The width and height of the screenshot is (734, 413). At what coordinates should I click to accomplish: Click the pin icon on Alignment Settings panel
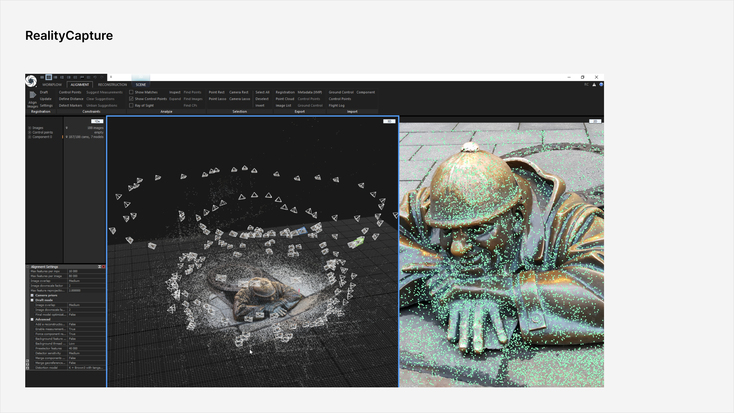click(99, 267)
